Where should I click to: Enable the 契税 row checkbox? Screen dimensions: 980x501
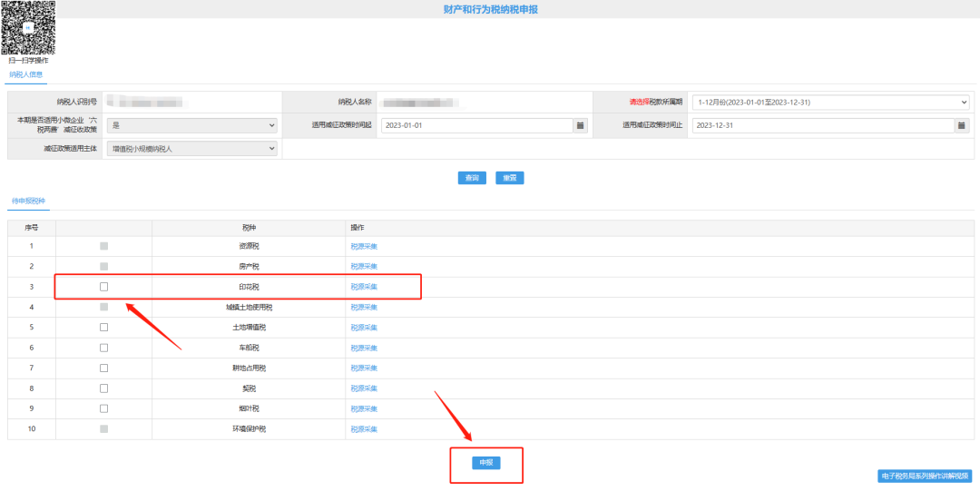pos(103,388)
